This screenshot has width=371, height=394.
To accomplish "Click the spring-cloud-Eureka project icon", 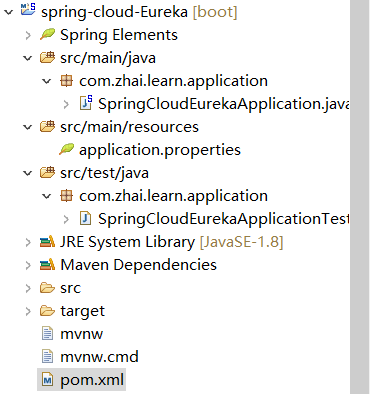I will point(28,9).
